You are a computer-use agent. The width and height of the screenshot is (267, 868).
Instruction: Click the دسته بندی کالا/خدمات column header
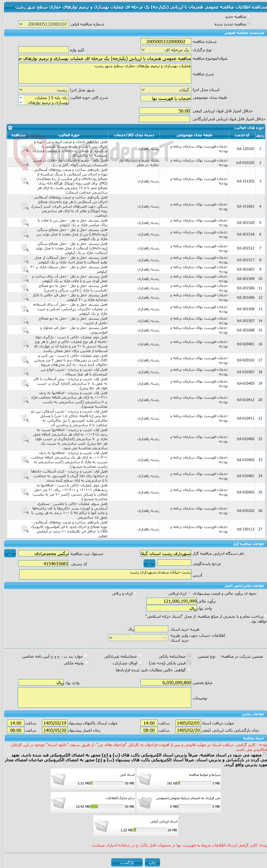tap(134, 135)
